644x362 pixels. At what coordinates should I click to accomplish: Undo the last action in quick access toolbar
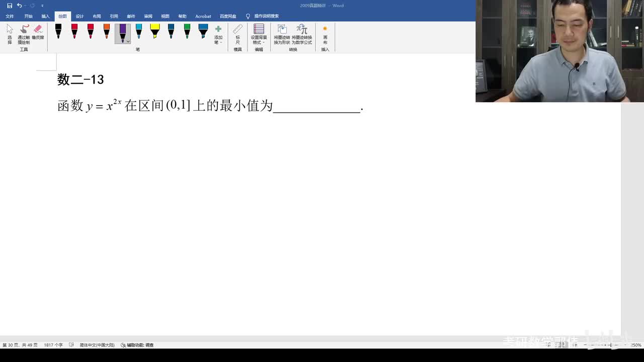click(19, 6)
